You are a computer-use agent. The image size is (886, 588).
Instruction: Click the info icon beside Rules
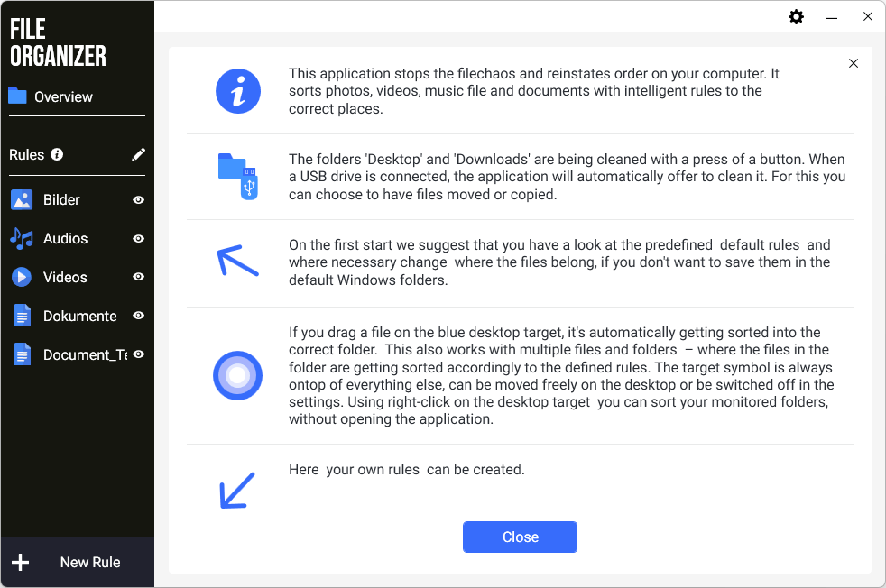pyautogui.click(x=57, y=154)
